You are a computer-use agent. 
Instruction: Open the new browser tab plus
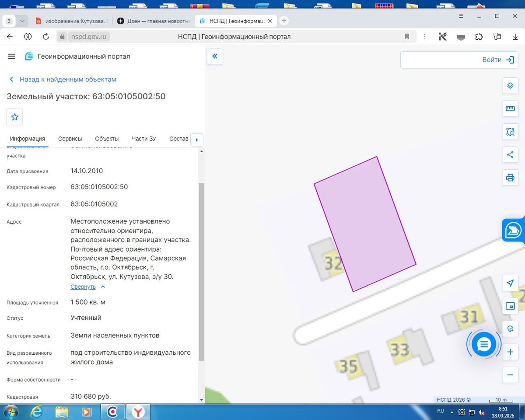[284, 21]
